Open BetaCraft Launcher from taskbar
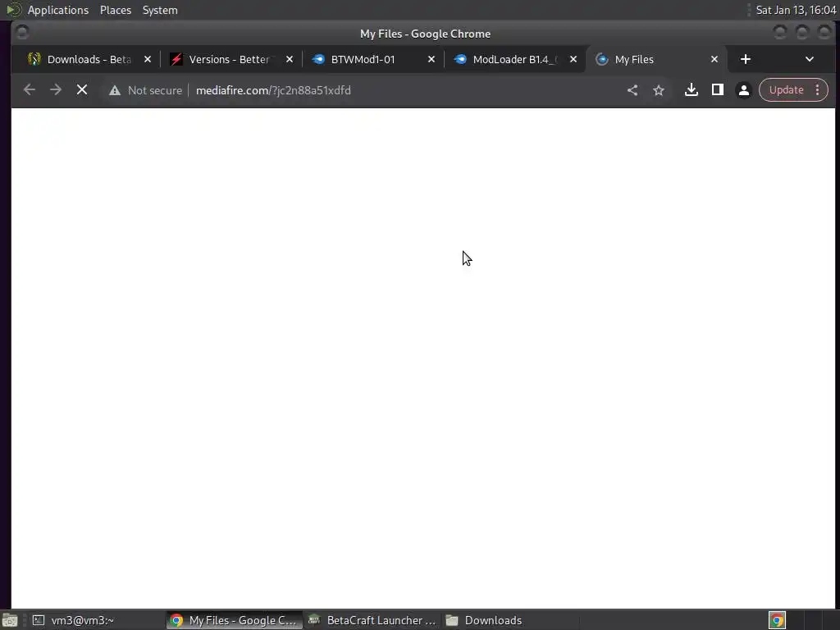The width and height of the screenshot is (840, 630). pos(373,620)
